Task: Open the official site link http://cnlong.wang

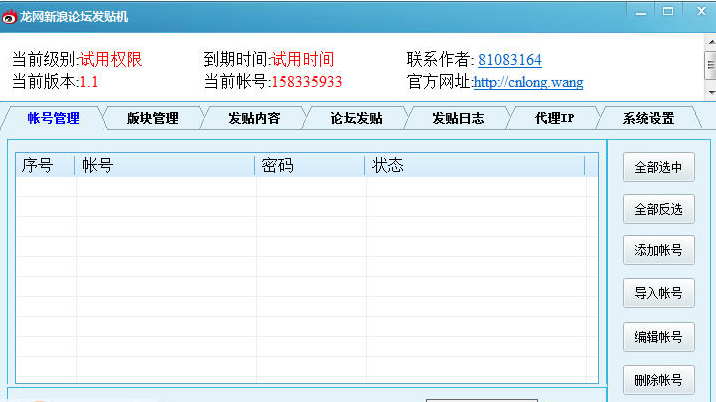Action: point(528,82)
